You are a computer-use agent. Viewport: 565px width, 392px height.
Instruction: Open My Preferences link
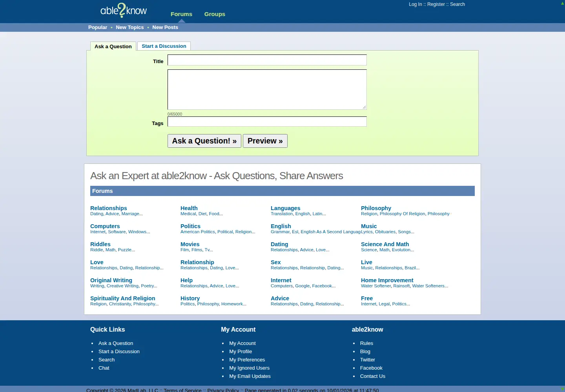(247, 360)
